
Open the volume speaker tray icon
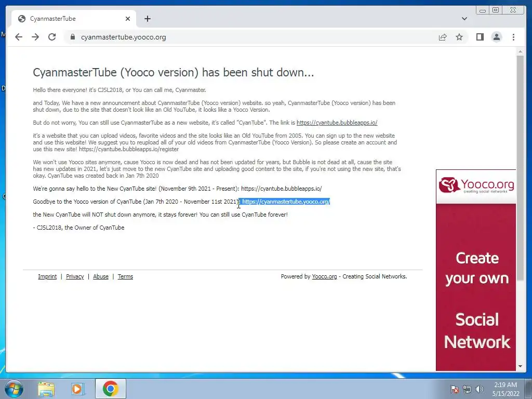[x=480, y=389]
